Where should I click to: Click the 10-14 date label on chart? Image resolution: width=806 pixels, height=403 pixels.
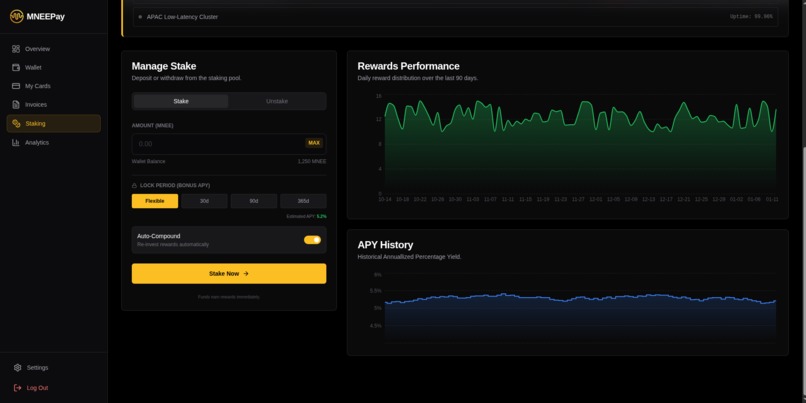[384, 199]
